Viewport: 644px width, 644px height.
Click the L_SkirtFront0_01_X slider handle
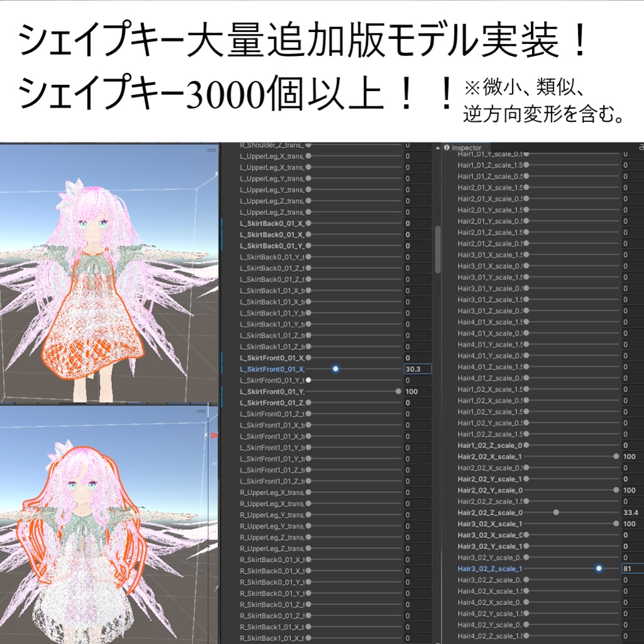pos(335,369)
